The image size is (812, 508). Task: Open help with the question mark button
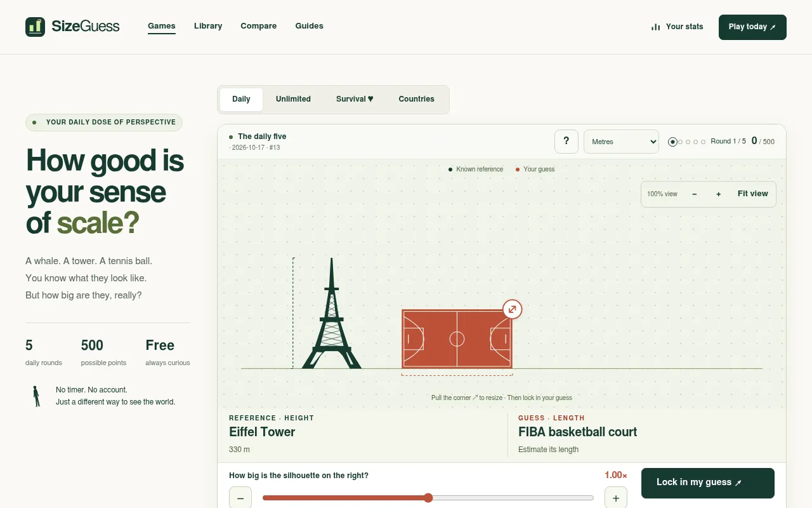pyautogui.click(x=566, y=142)
